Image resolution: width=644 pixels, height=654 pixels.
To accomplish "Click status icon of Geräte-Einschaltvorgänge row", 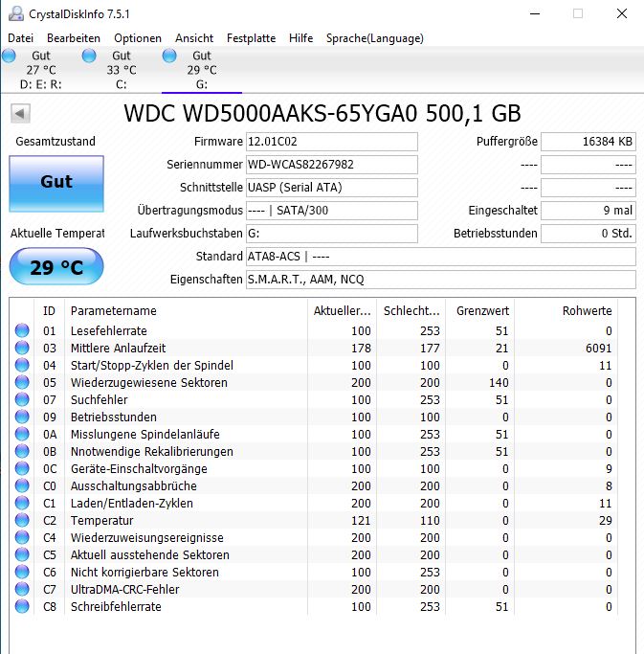I will (x=22, y=468).
